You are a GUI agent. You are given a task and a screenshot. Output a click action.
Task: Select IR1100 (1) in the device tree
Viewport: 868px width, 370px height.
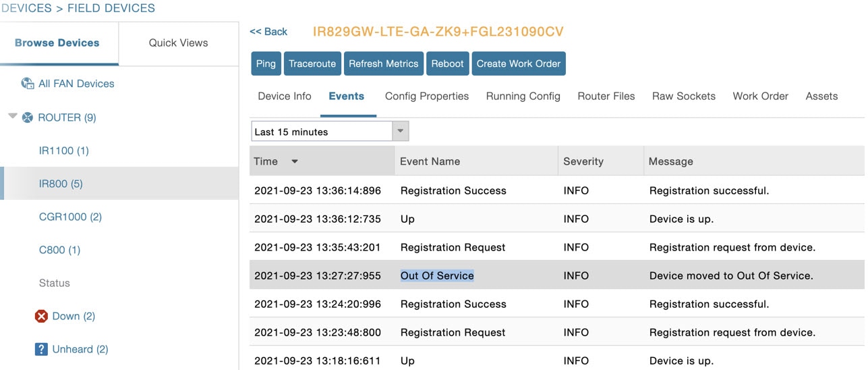64,151
